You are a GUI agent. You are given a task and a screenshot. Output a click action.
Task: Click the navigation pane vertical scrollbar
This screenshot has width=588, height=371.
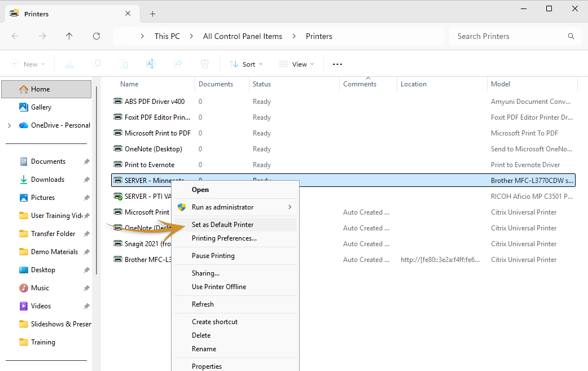96,180
